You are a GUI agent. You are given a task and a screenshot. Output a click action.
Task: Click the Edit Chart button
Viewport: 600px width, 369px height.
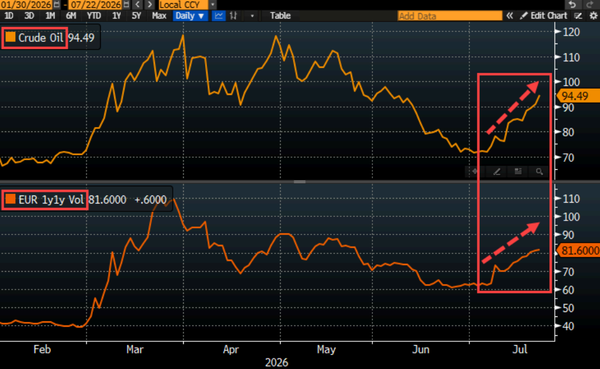click(x=544, y=16)
